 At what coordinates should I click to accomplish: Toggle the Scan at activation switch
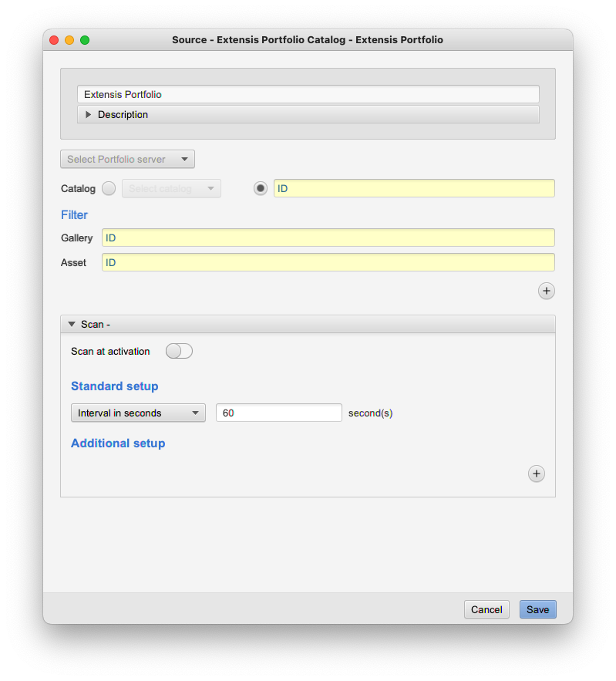pyautogui.click(x=179, y=351)
